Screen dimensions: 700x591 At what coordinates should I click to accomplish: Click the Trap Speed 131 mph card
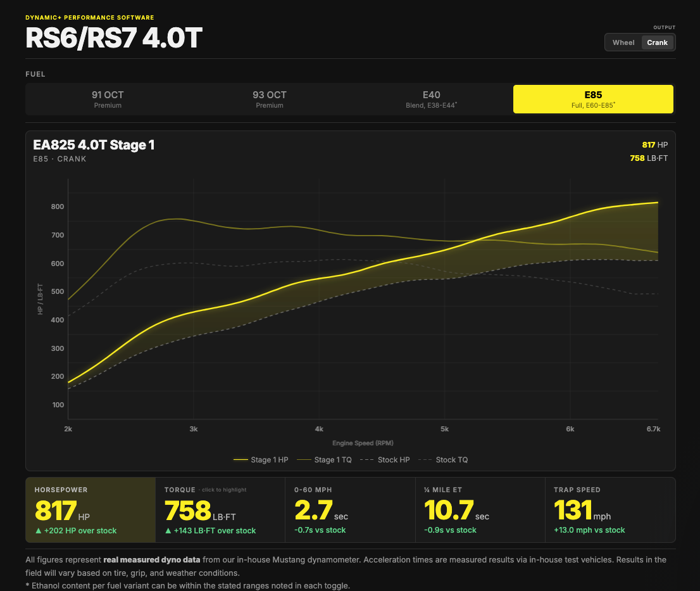pyautogui.click(x=610, y=510)
